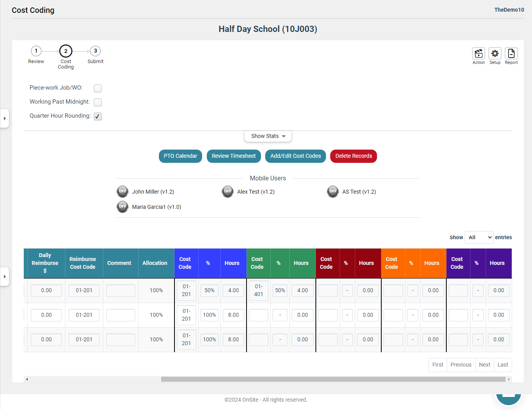Open the Report document icon

pos(511,53)
